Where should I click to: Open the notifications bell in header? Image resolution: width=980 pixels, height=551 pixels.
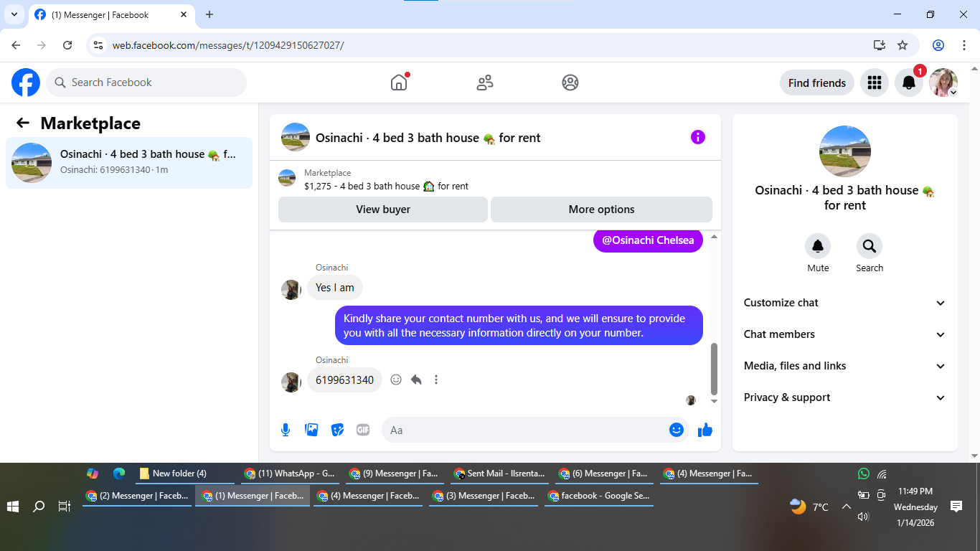[x=909, y=83]
